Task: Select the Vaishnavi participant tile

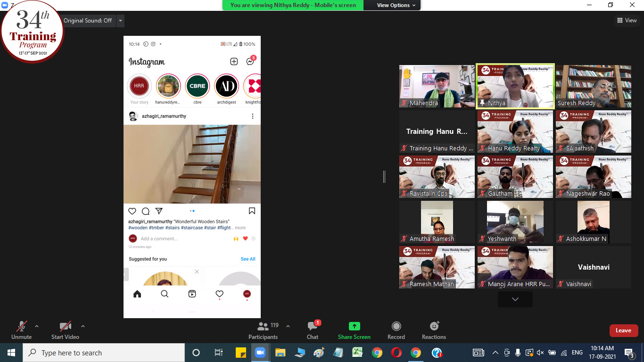Action: 594,267
